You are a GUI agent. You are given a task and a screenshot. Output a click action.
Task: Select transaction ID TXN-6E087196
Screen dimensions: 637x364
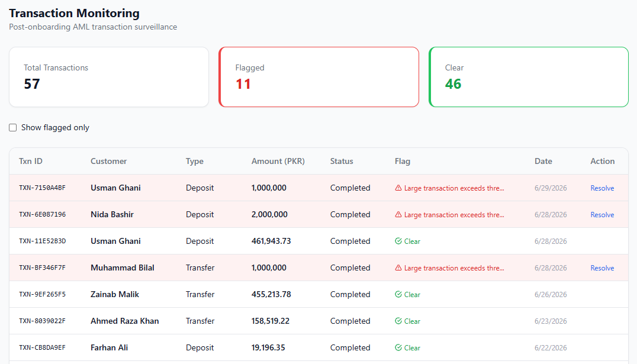pos(42,214)
